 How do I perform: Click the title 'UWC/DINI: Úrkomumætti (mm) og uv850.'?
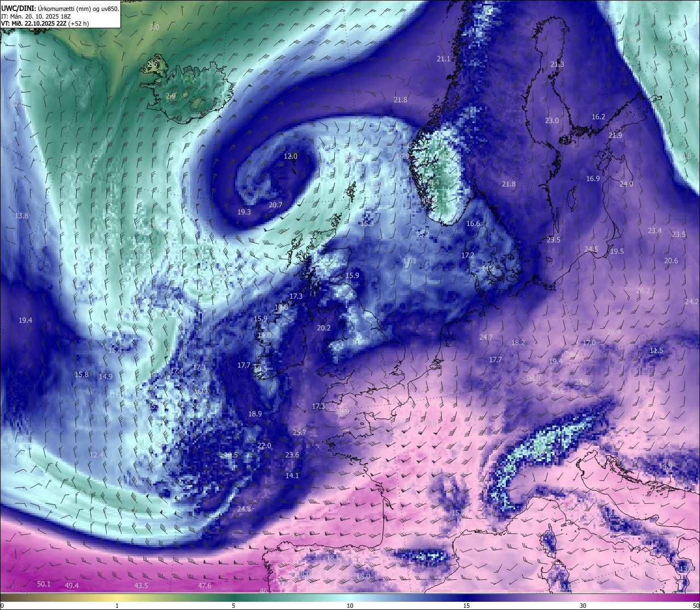click(x=60, y=8)
